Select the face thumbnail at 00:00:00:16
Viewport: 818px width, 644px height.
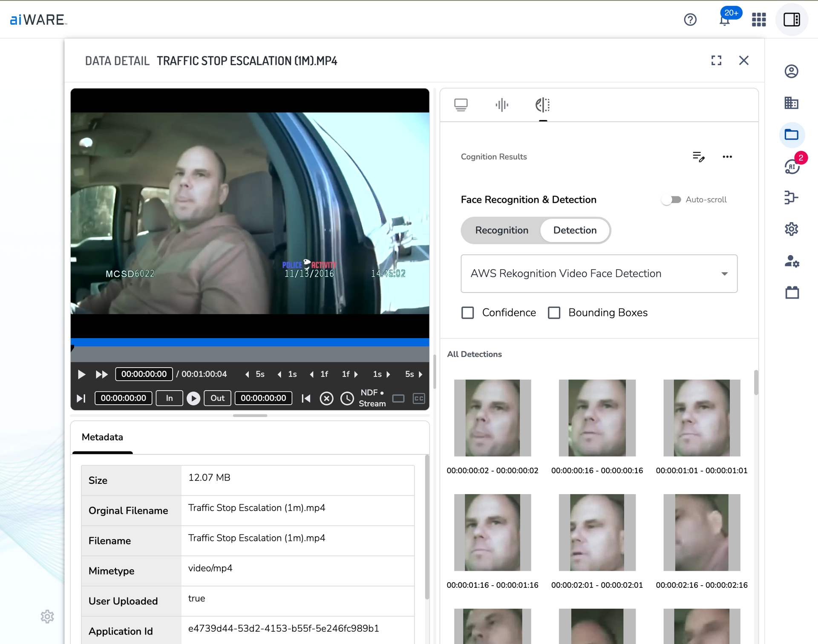point(597,418)
